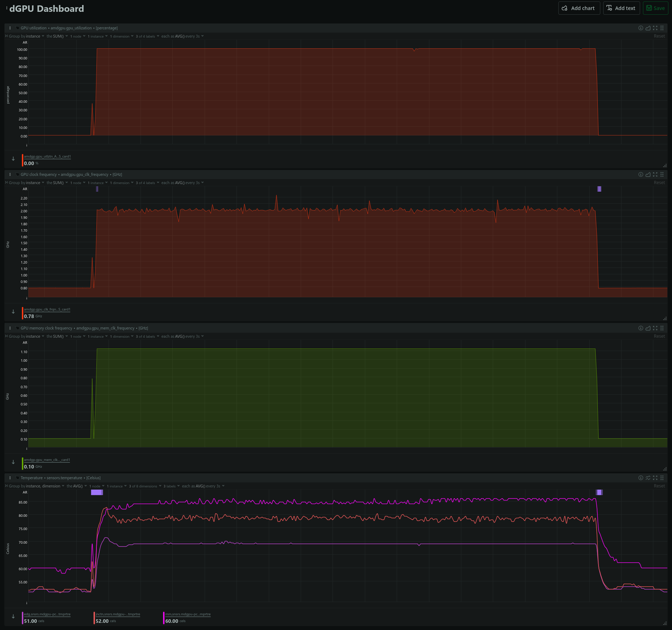Click the purple anomaly marker on Temperature chart start
Viewport: 672px width, 630px height.
(x=97, y=492)
